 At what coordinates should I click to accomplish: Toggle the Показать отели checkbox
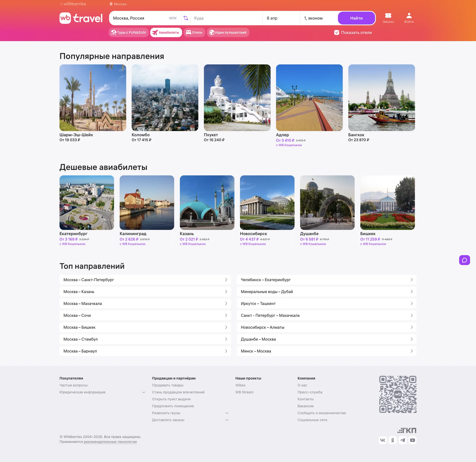[337, 32]
